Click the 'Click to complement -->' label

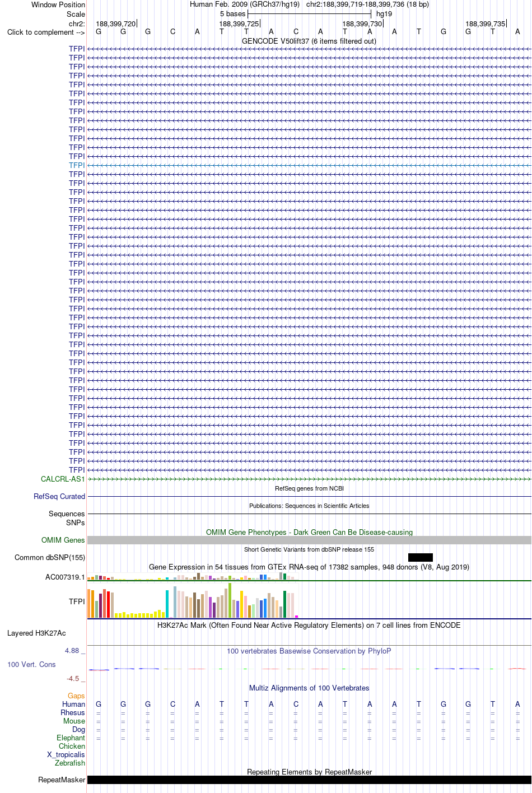point(46,32)
